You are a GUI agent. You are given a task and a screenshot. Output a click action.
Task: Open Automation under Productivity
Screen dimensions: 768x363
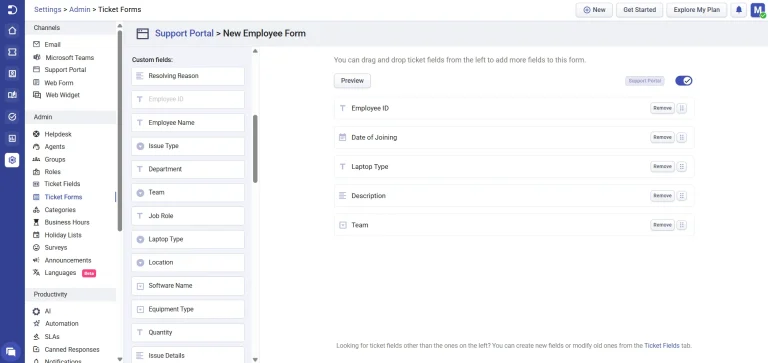pos(62,324)
